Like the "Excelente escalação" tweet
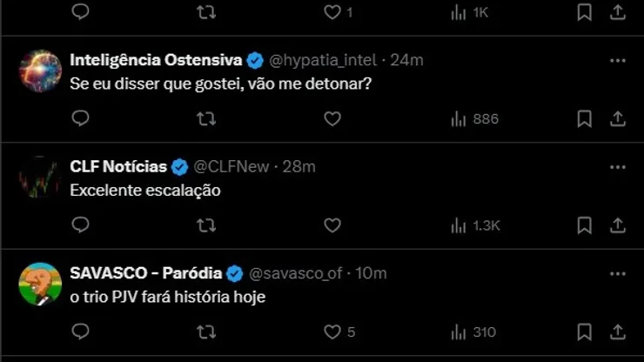The width and height of the screenshot is (644, 362). [x=332, y=225]
